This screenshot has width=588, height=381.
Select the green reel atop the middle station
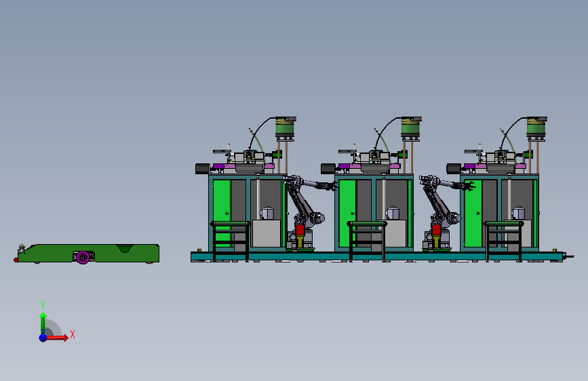(411, 129)
